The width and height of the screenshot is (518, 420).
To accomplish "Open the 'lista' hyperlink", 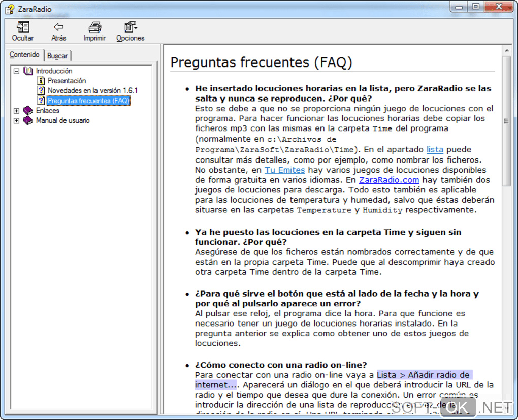I will pos(435,149).
